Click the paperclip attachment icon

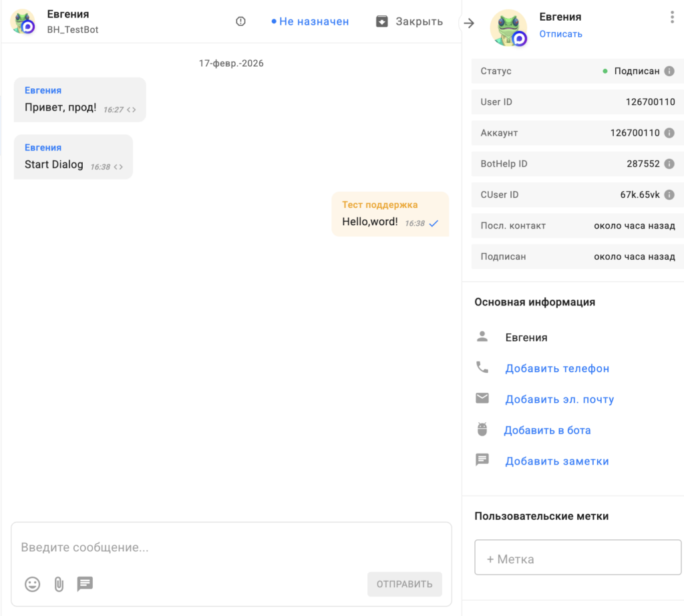point(59,585)
